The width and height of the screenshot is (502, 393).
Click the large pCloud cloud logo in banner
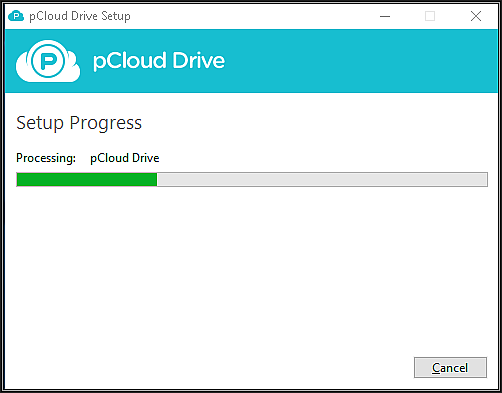point(48,61)
